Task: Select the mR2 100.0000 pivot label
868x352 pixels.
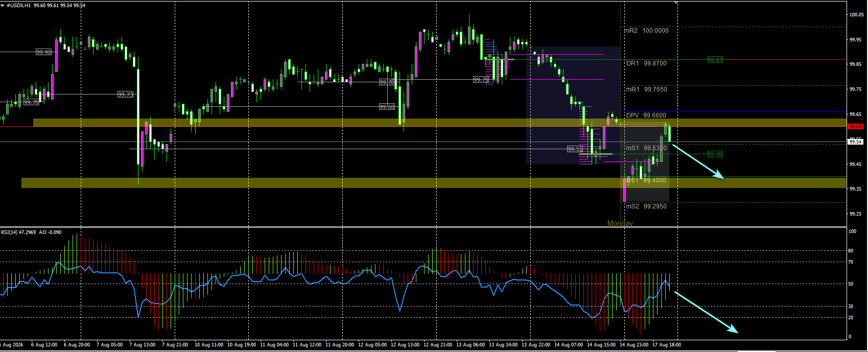Action: [646, 31]
